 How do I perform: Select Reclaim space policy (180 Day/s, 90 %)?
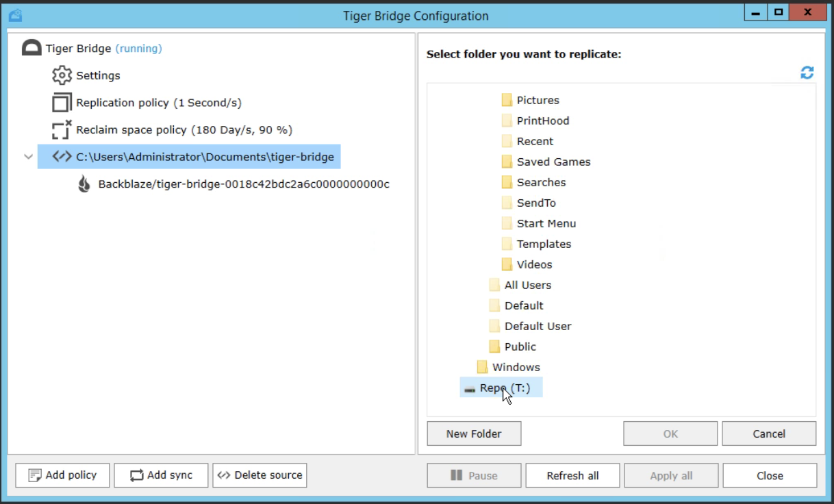coord(184,130)
